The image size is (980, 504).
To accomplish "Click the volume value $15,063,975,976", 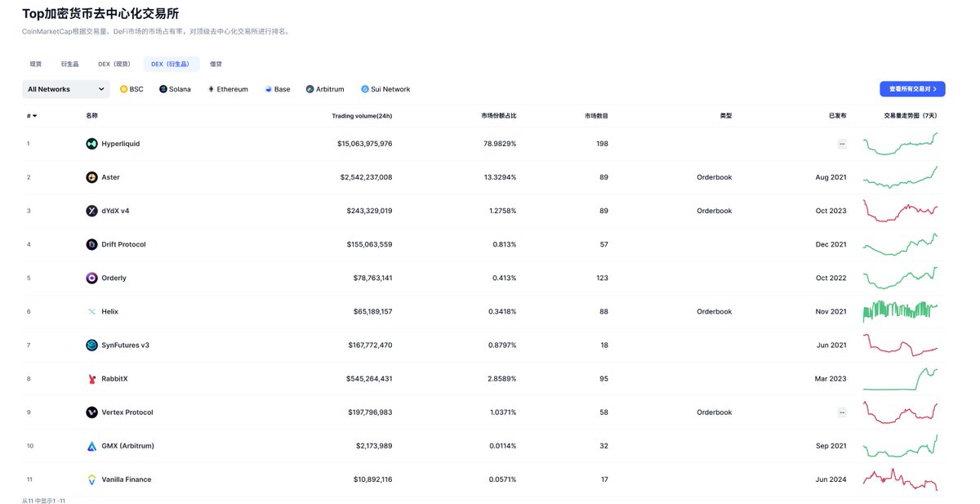I will 364,144.
